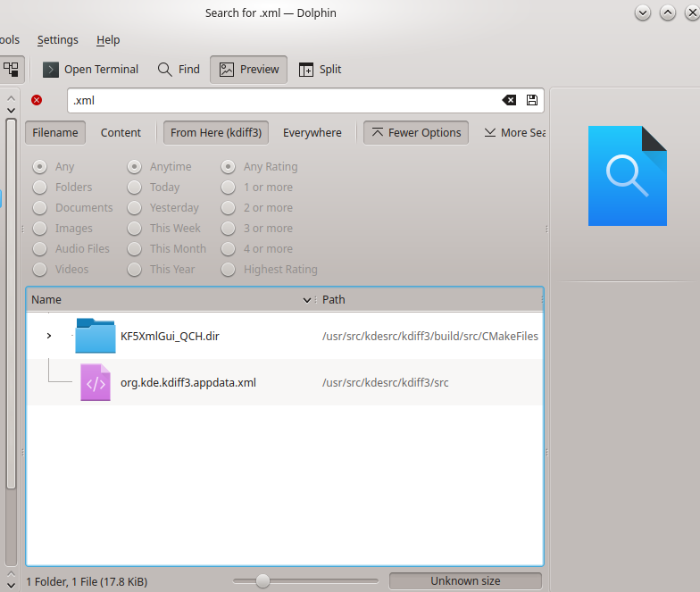Viewport: 700px width, 592px height.
Task: Select the Documents radio button
Action: [39, 207]
